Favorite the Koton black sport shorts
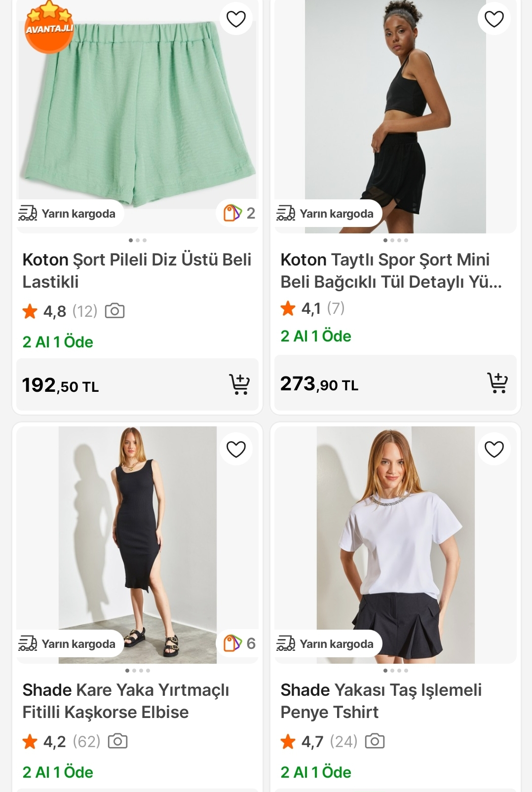The image size is (532, 792). tap(494, 19)
